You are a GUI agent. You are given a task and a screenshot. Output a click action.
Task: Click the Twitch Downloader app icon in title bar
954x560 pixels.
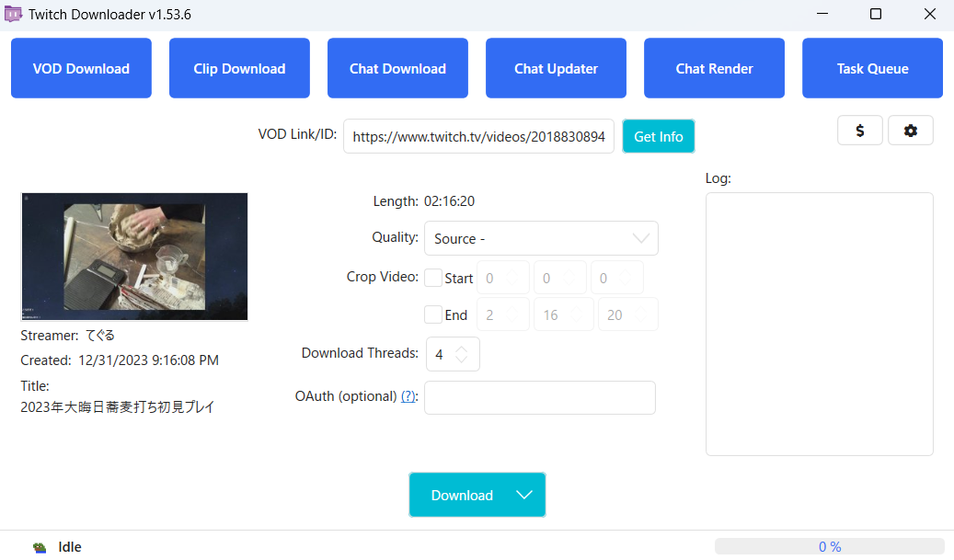(x=13, y=14)
